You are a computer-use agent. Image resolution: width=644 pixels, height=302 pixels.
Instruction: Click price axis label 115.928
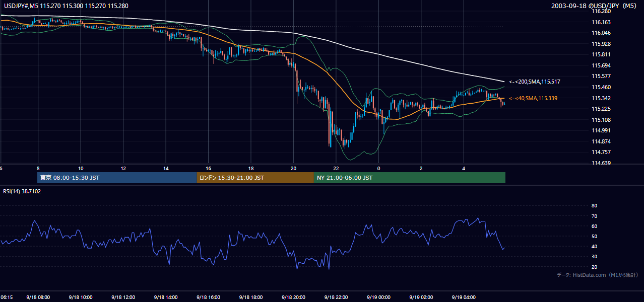tap(601, 44)
